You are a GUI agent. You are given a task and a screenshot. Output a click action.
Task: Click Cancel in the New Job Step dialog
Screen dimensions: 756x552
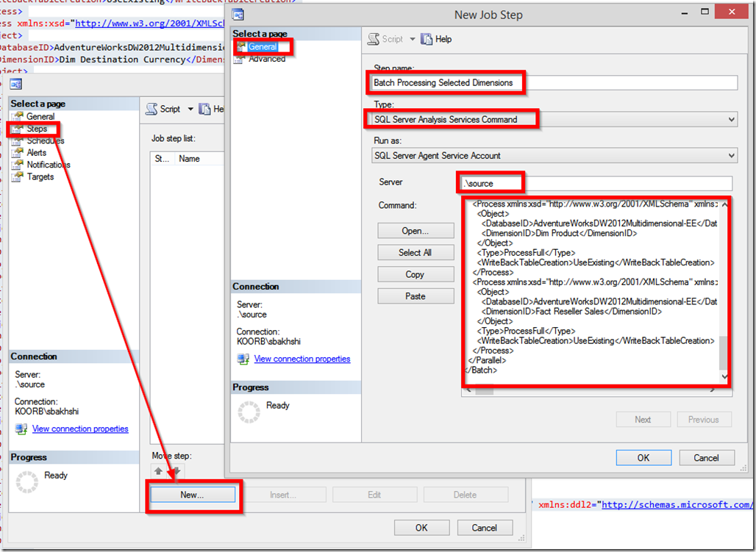(x=707, y=457)
